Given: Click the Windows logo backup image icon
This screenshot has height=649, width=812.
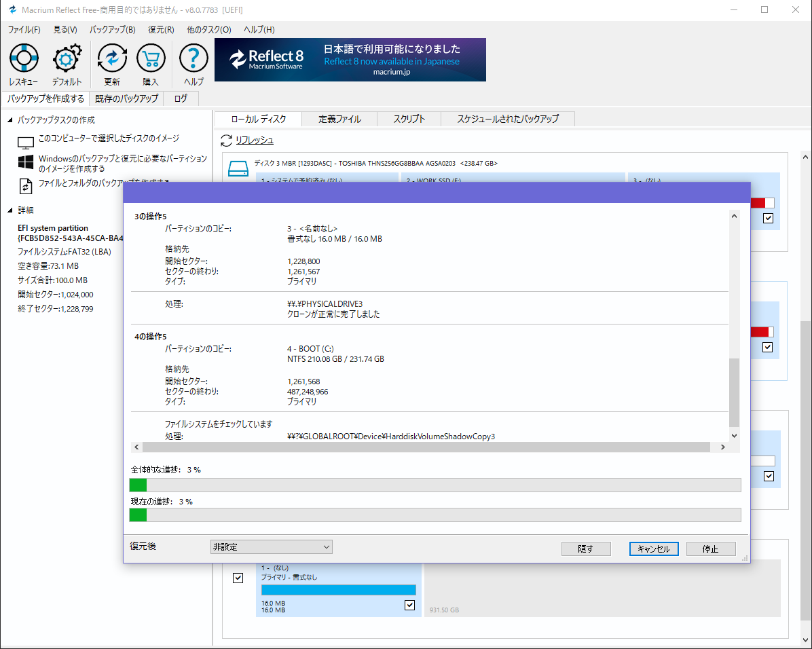Looking at the screenshot, I should click(x=26, y=162).
